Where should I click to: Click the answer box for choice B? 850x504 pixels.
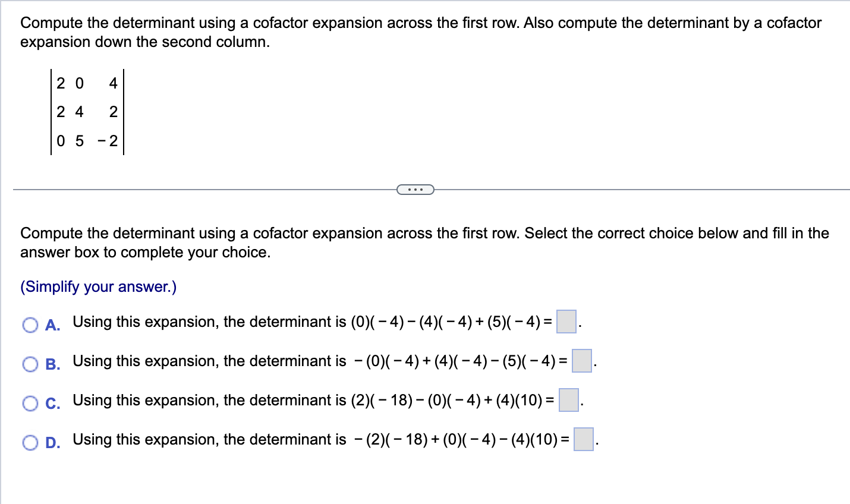[x=582, y=362]
